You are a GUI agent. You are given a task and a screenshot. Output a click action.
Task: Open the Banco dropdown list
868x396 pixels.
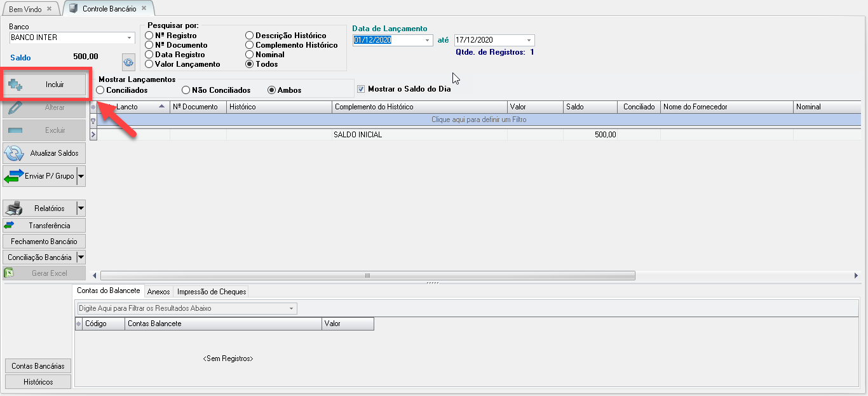130,38
